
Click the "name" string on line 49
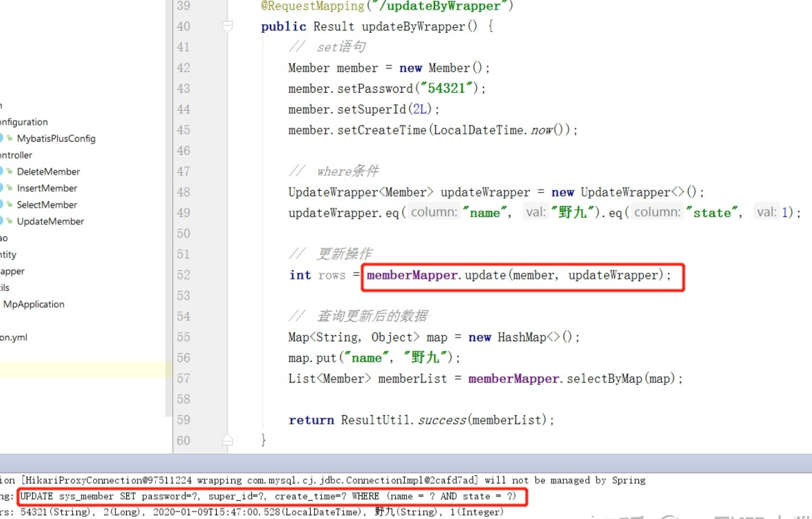tap(485, 213)
